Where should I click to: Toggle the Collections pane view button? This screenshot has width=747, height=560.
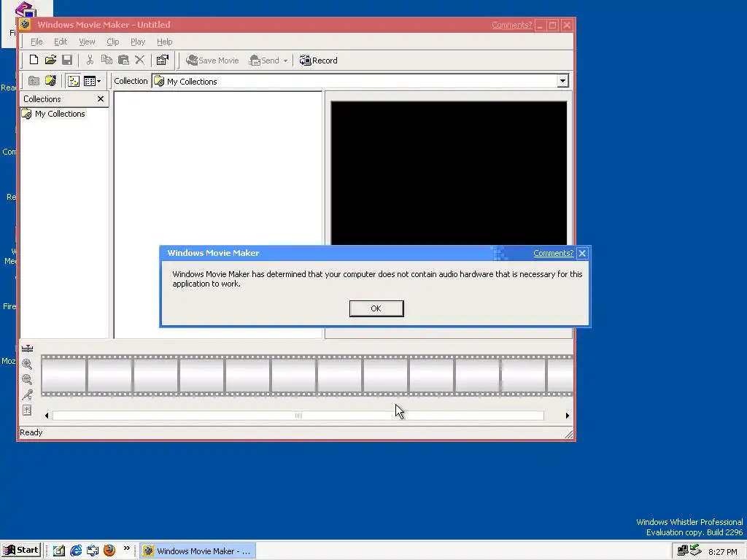coord(74,81)
